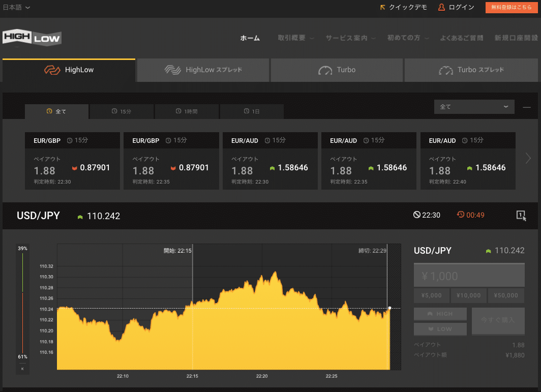Select EUR/AUD card expiring 22:30
541x392 pixels.
(x=270, y=161)
